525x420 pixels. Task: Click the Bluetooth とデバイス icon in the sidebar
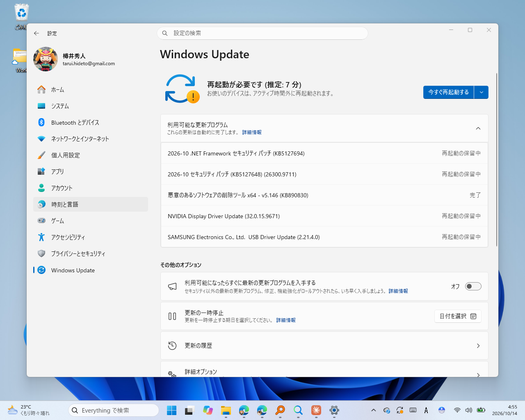coord(41,122)
